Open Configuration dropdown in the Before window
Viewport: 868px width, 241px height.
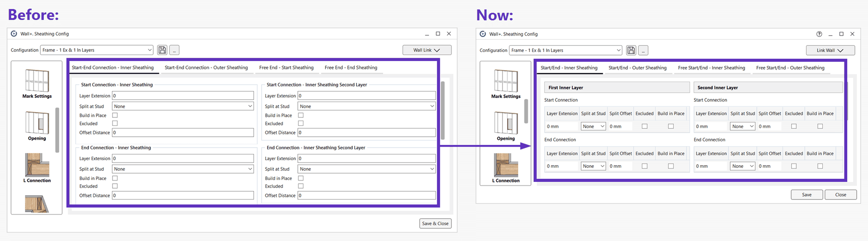[97, 50]
